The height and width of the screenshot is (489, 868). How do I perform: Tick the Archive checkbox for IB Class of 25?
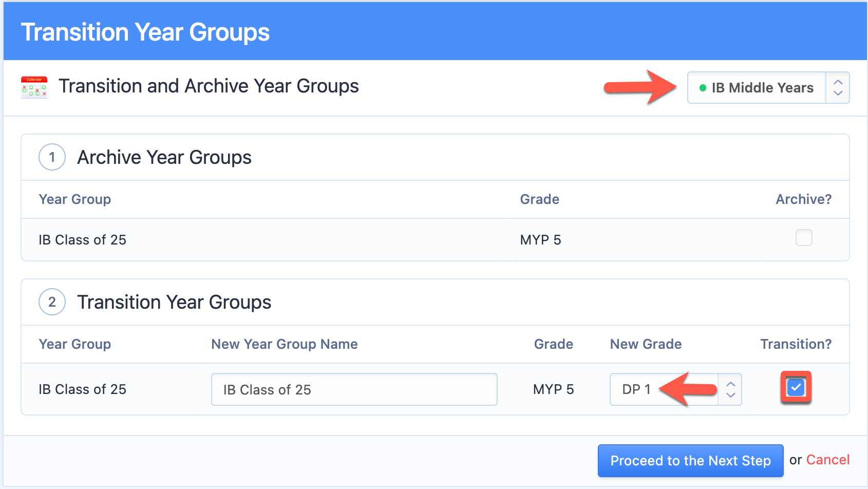pyautogui.click(x=804, y=238)
